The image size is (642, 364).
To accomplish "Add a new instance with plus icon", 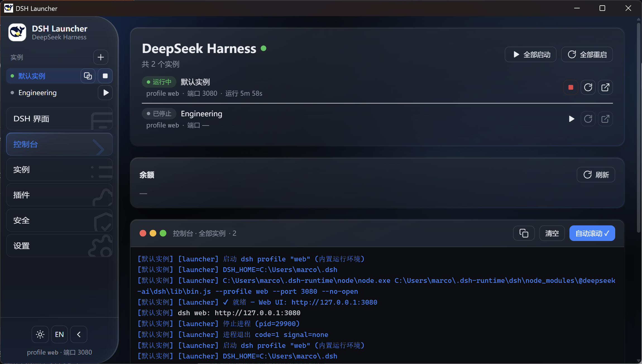I will click(100, 57).
